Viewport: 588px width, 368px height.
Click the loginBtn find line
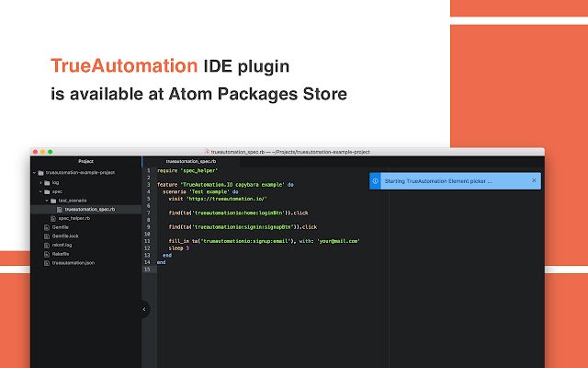(238, 213)
